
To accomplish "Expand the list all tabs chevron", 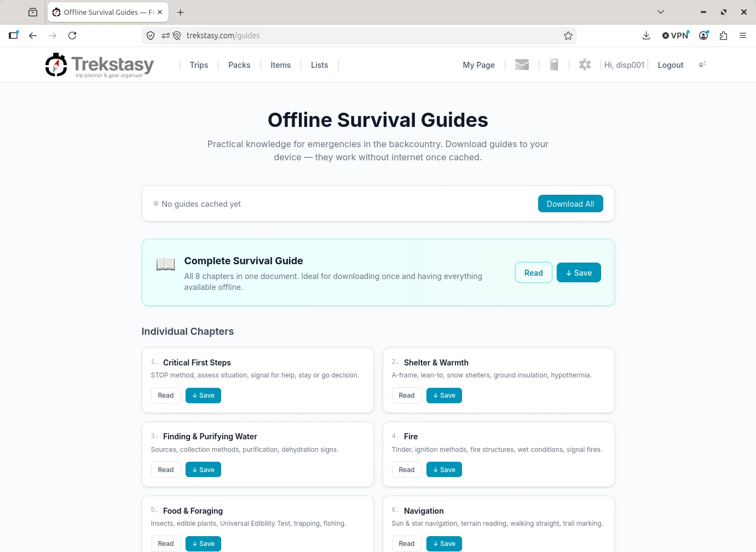I will 661,12.
